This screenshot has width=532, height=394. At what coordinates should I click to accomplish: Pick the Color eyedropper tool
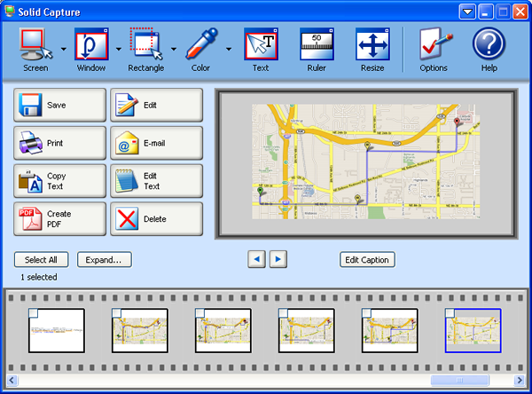tap(201, 50)
